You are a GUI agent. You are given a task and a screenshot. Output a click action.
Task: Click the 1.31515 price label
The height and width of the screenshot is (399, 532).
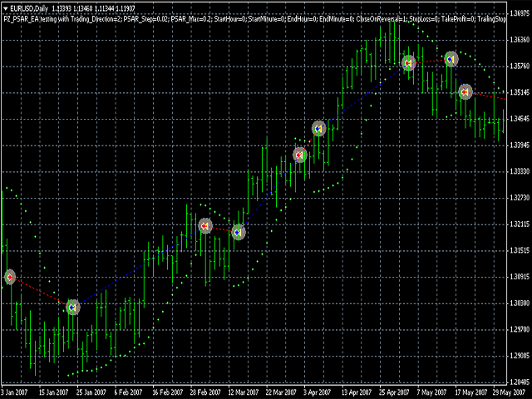click(x=520, y=250)
